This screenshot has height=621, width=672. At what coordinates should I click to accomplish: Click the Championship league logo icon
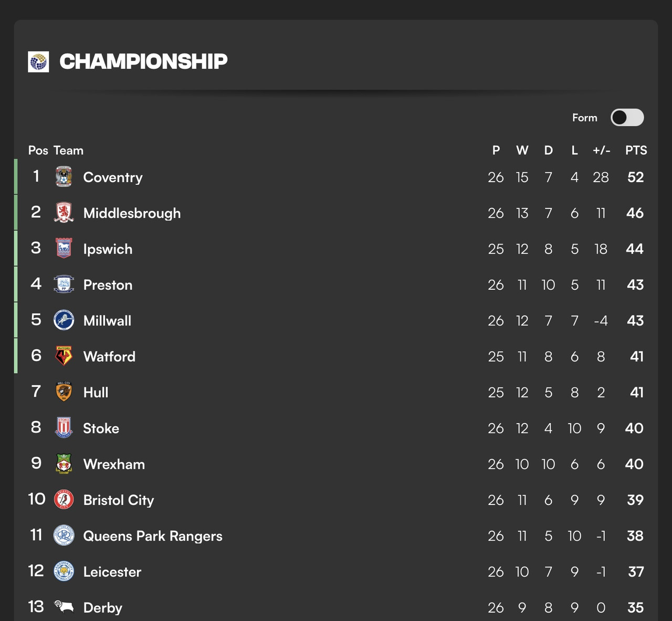38,62
